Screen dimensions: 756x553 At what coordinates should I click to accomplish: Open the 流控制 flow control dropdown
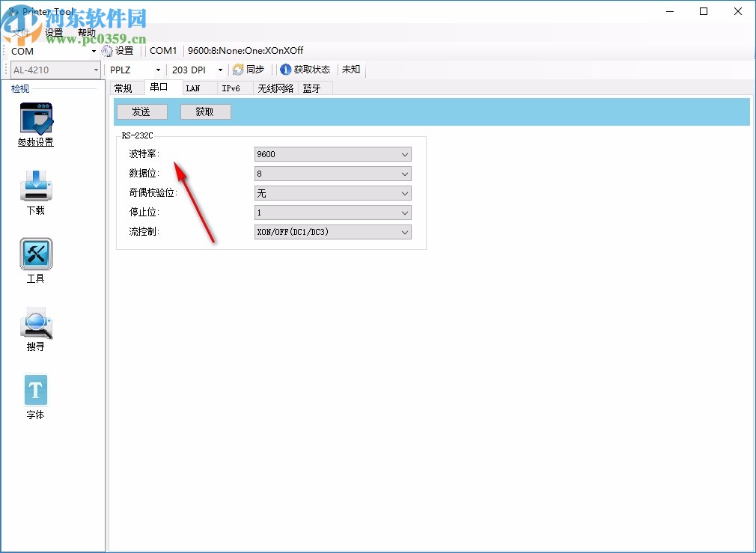click(x=403, y=232)
